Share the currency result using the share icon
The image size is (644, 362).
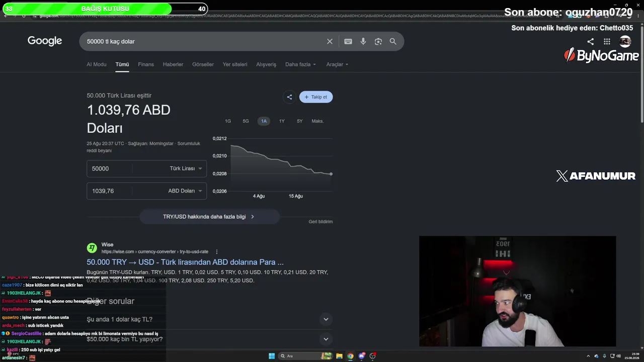click(289, 97)
